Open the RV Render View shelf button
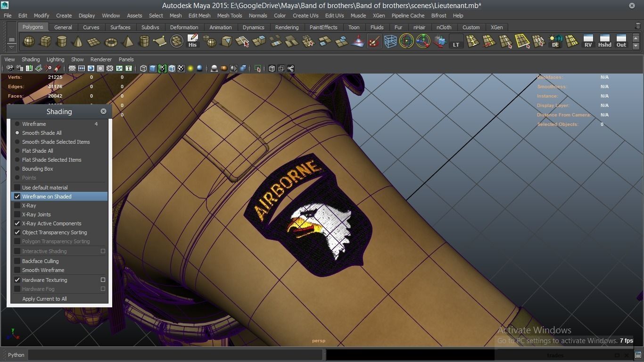The width and height of the screenshot is (644, 362). [x=588, y=42]
